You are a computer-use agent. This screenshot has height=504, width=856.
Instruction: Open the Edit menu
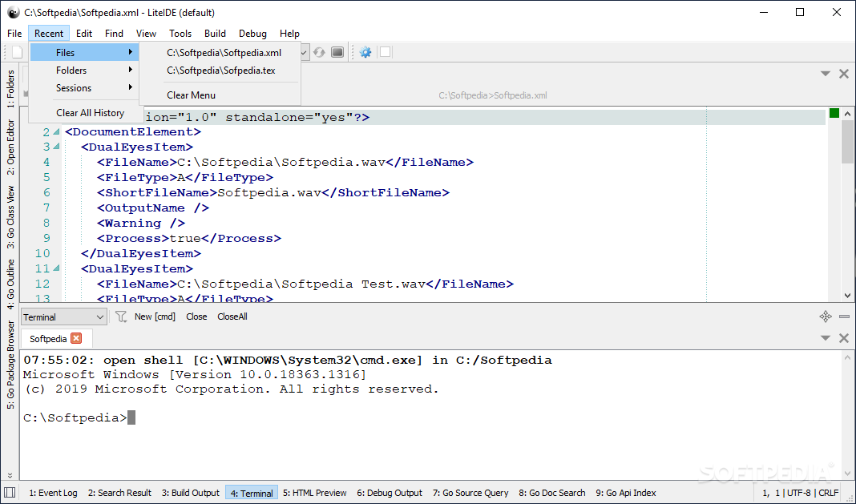(84, 34)
